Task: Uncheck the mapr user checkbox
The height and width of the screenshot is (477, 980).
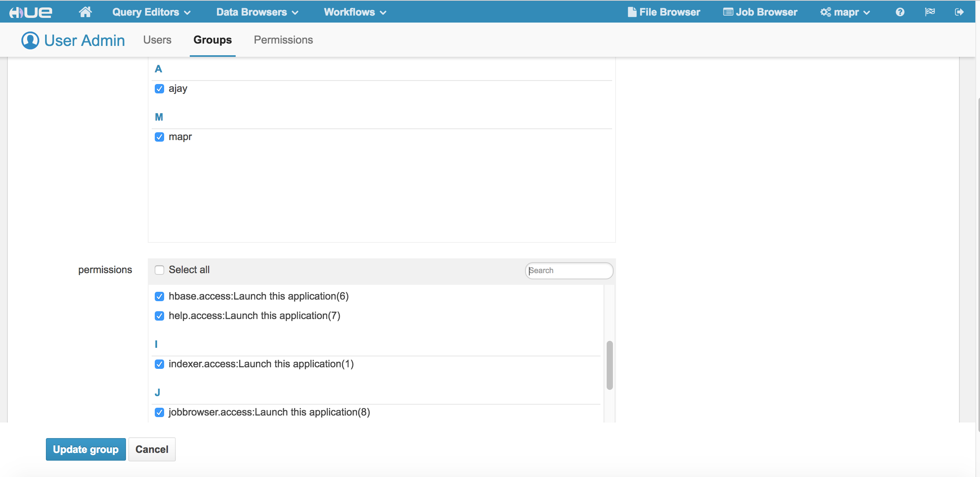Action: tap(159, 137)
